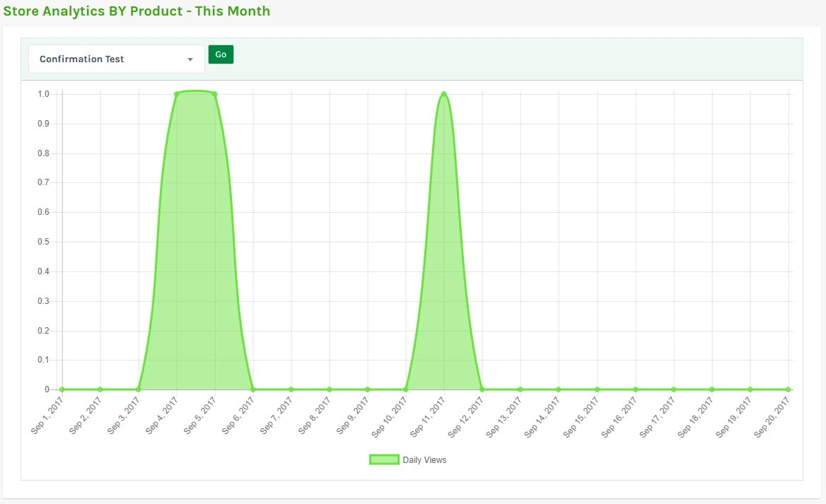This screenshot has height=504, width=826.
Task: Select the Sep 3, 2017 zero data point
Action: [139, 389]
